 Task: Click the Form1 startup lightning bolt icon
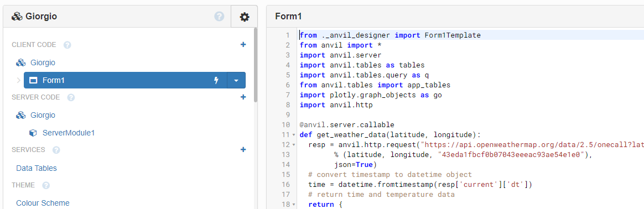tap(216, 81)
